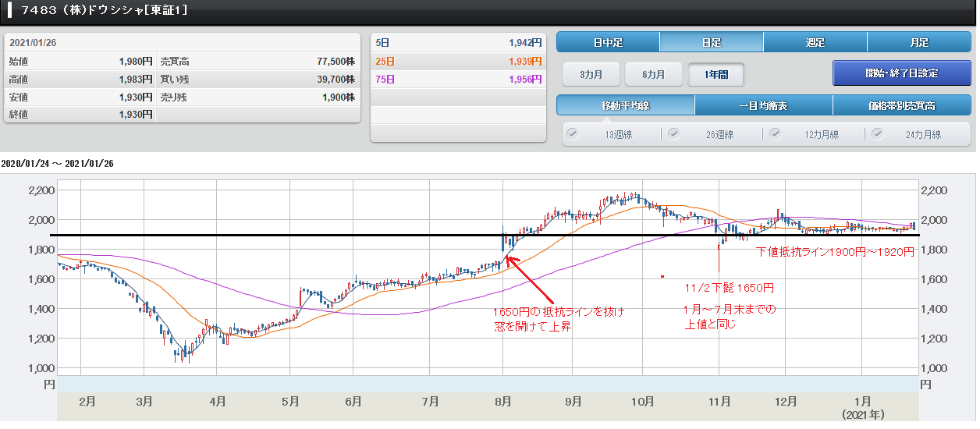
Task: Toggle the 13週線 checkbox
Action: 573,134
